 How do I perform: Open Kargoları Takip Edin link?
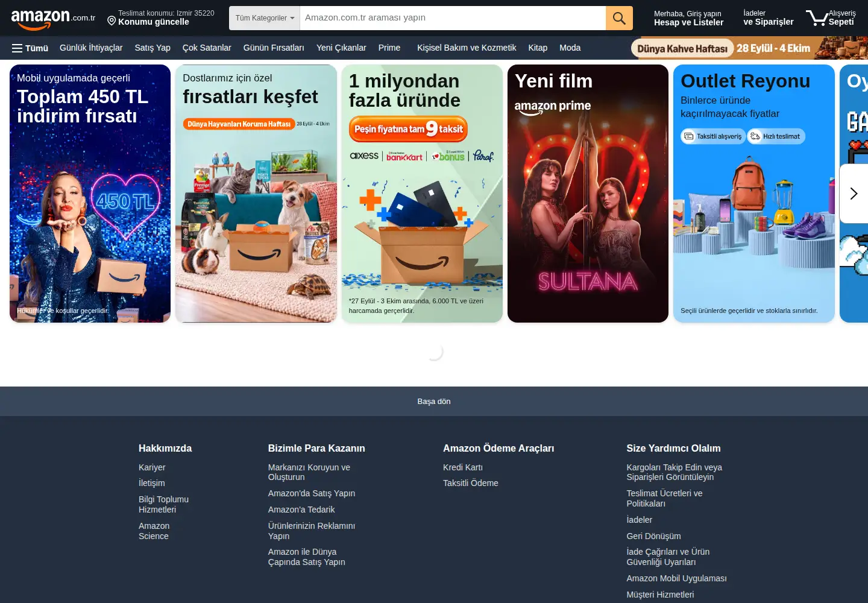click(x=674, y=472)
